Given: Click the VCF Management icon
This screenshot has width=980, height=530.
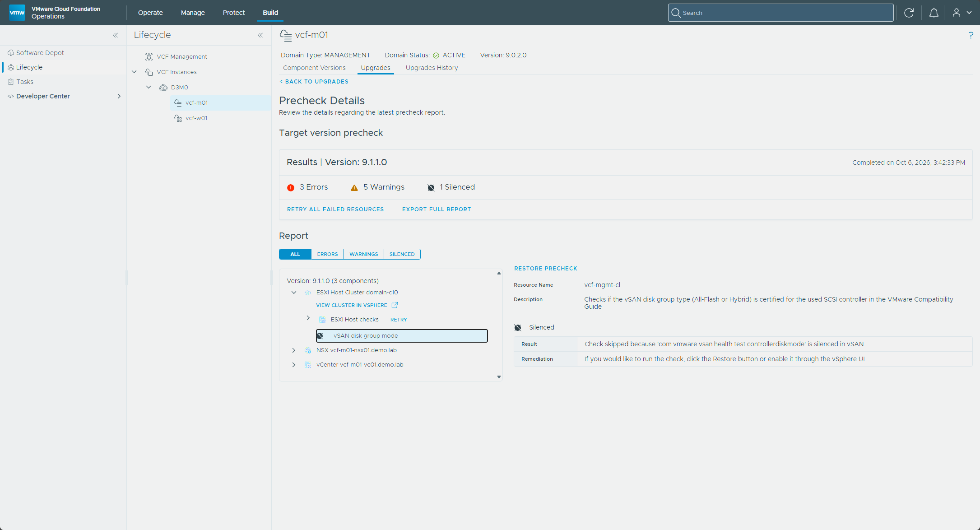Looking at the screenshot, I should point(149,56).
